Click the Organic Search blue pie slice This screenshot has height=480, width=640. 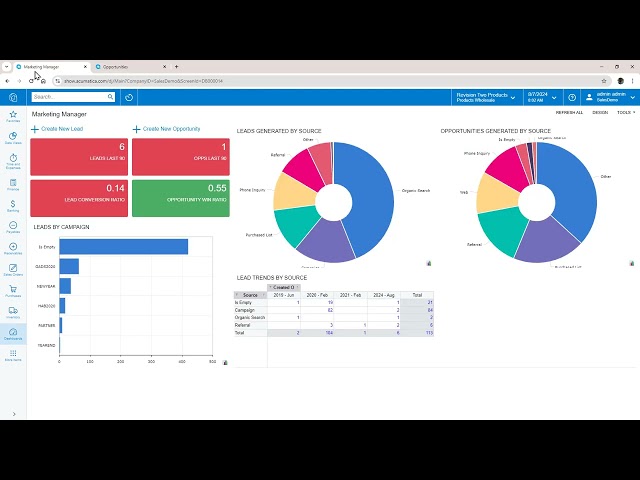371,196
